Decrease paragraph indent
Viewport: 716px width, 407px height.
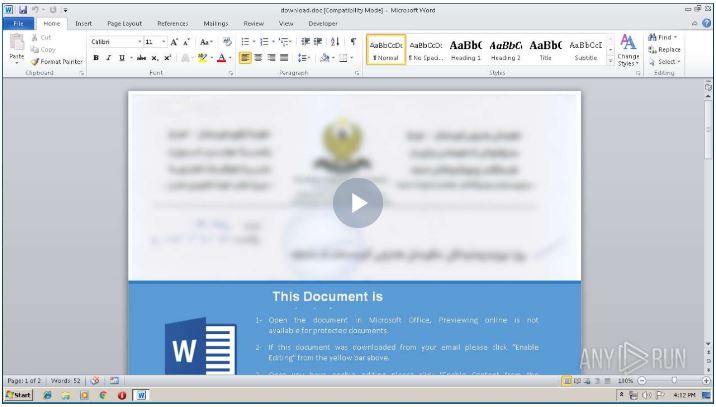(x=305, y=42)
